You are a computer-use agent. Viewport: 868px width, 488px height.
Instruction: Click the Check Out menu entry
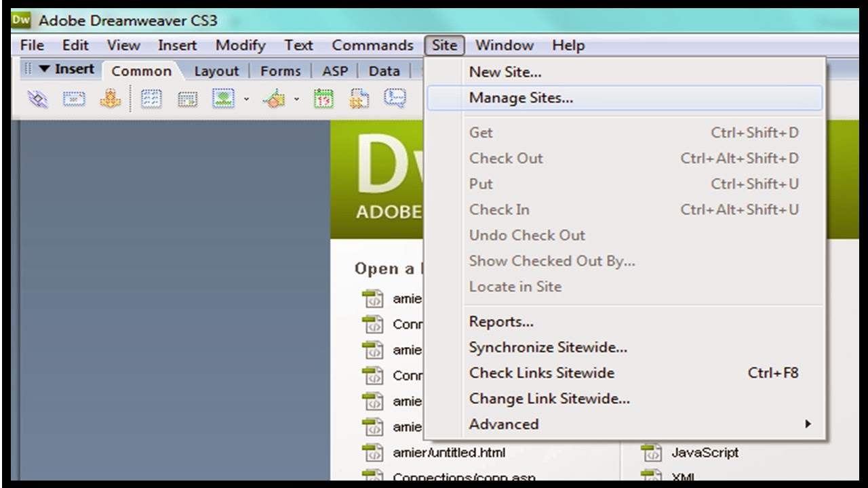tap(625, 159)
